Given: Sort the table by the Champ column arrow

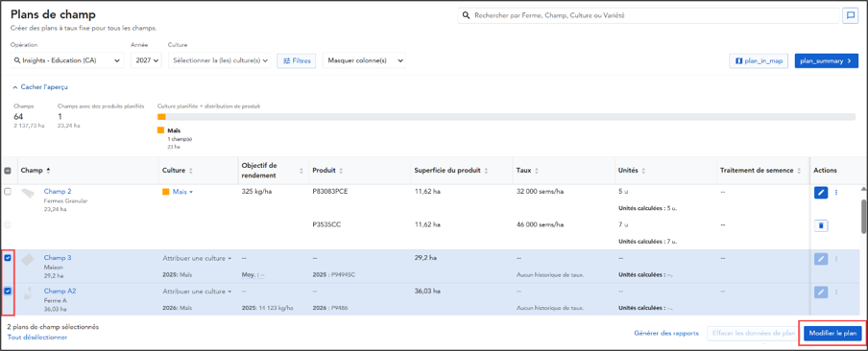Looking at the screenshot, I should (48, 171).
